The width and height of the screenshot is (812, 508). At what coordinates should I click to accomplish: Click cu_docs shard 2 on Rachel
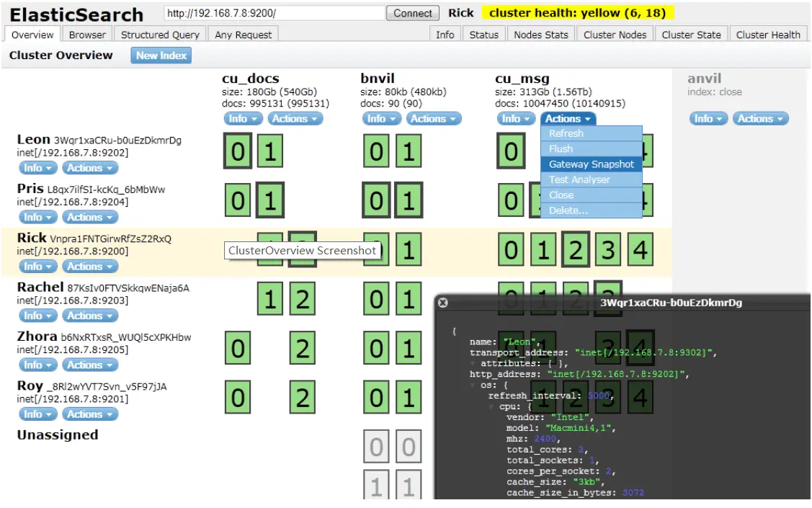point(303,299)
